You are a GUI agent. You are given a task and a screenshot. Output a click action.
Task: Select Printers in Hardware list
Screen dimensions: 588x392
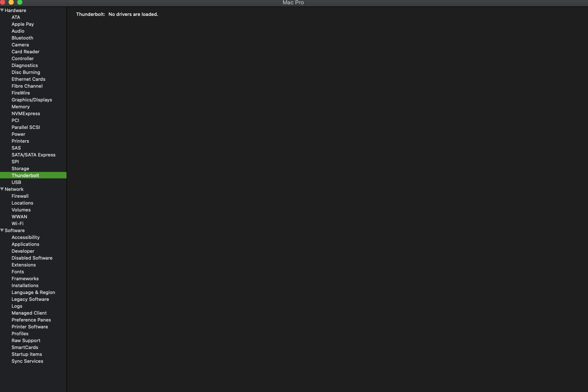(20, 141)
